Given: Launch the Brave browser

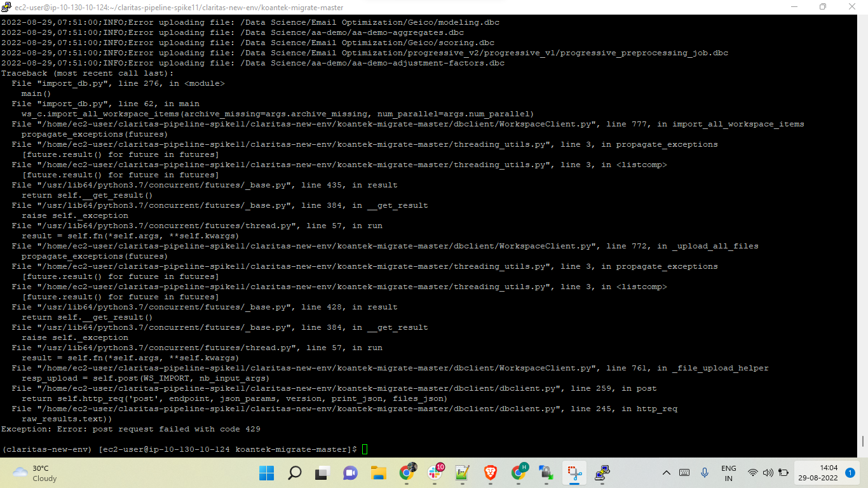Looking at the screenshot, I should tap(490, 473).
